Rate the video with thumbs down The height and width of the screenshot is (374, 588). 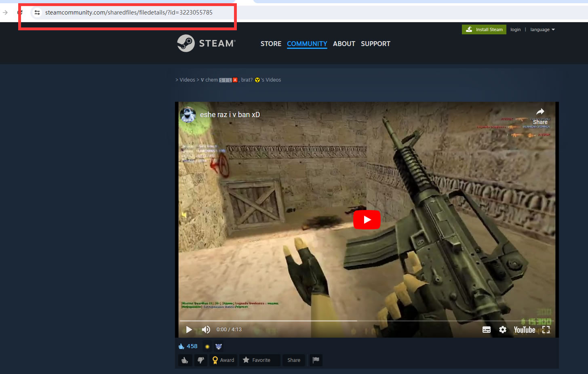coord(201,360)
